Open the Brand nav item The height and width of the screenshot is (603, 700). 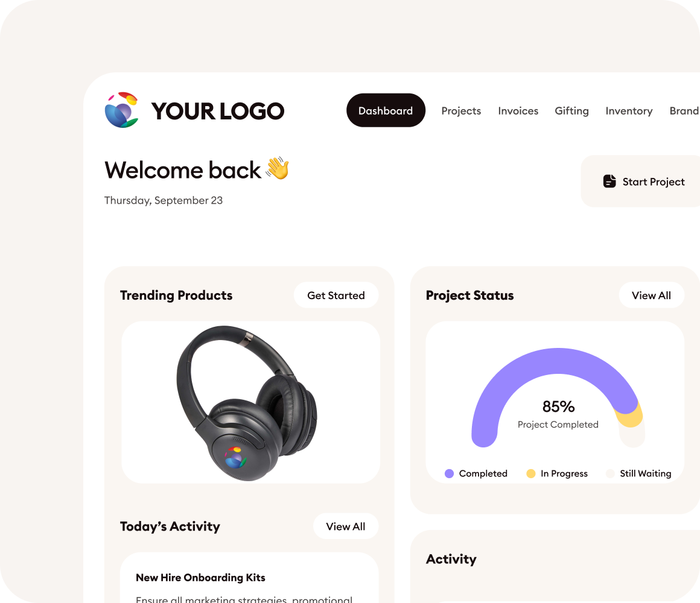pyautogui.click(x=684, y=110)
